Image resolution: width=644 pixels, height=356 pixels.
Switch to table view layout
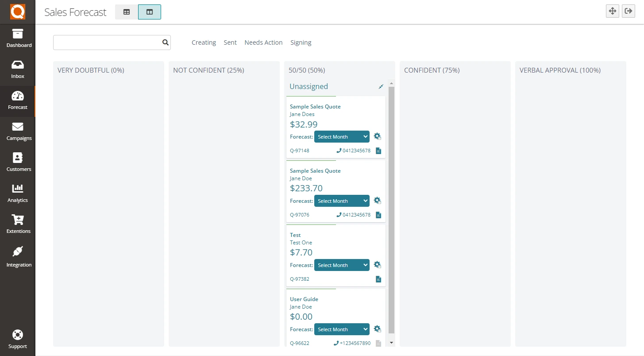coord(126,12)
